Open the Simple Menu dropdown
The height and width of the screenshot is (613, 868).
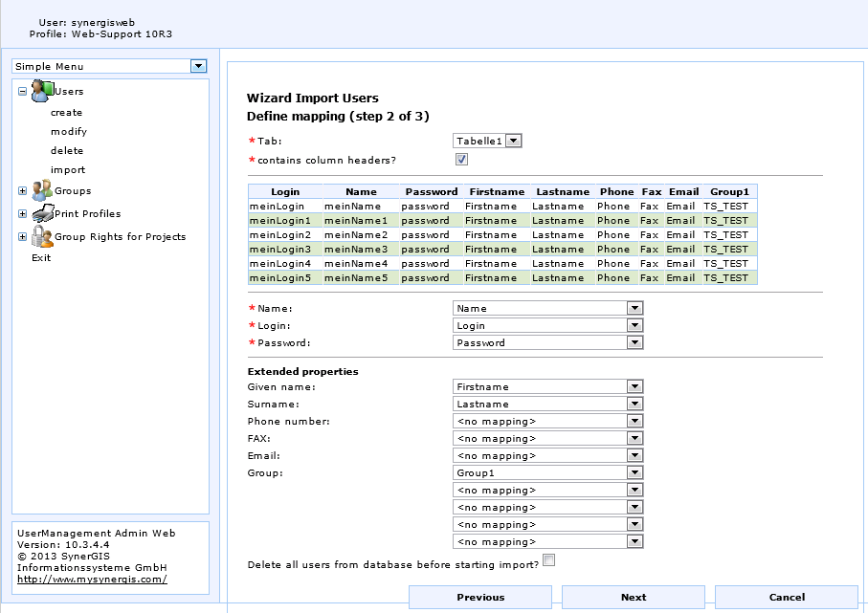(x=198, y=66)
